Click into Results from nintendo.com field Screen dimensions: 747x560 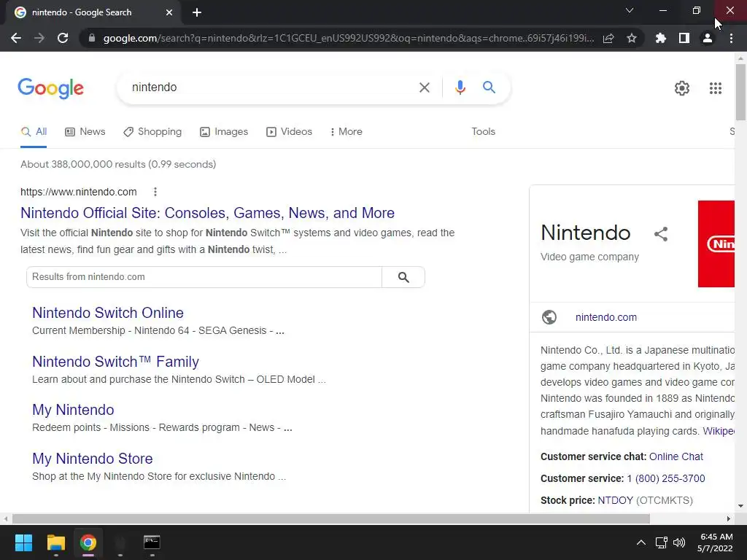[204, 277]
